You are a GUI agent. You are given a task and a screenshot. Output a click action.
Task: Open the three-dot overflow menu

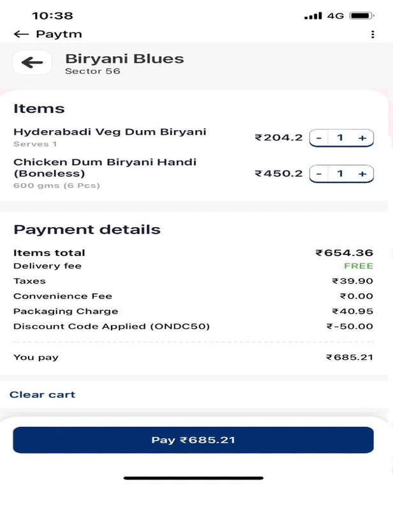(373, 34)
